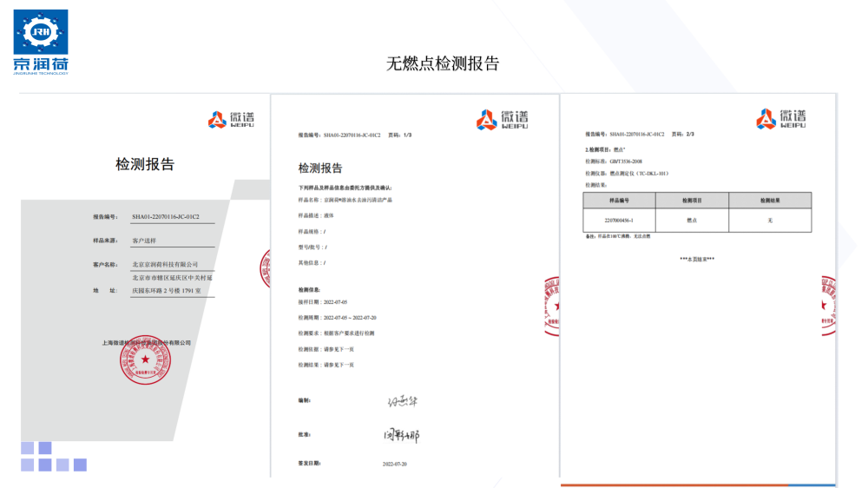Select the 检测报告 heading on page 1/3
Viewport: 868px width, 488px height.
click(320, 168)
